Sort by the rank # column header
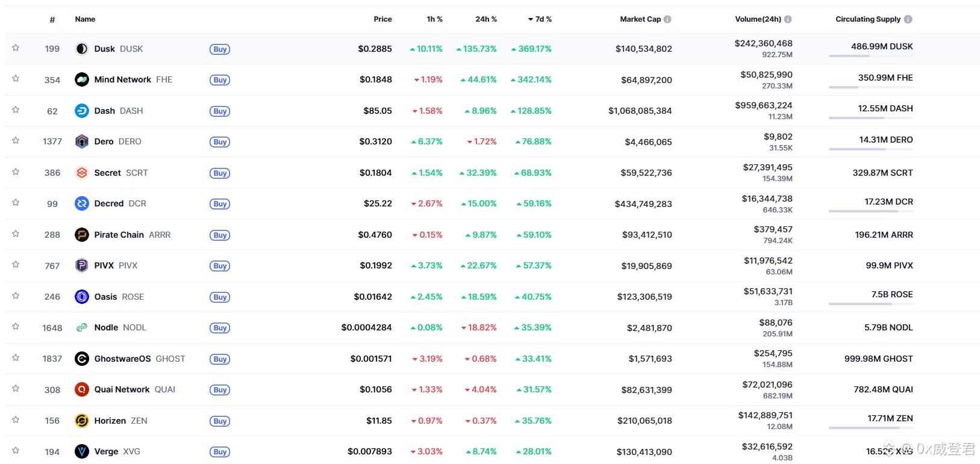 point(52,20)
